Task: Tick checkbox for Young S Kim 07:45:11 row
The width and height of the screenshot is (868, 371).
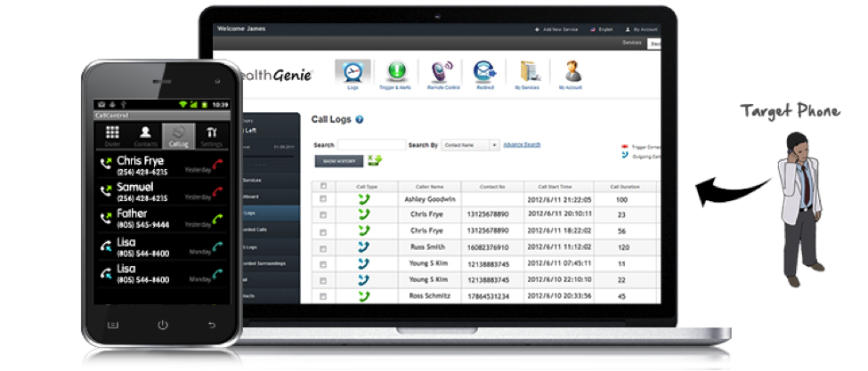Action: [x=323, y=264]
